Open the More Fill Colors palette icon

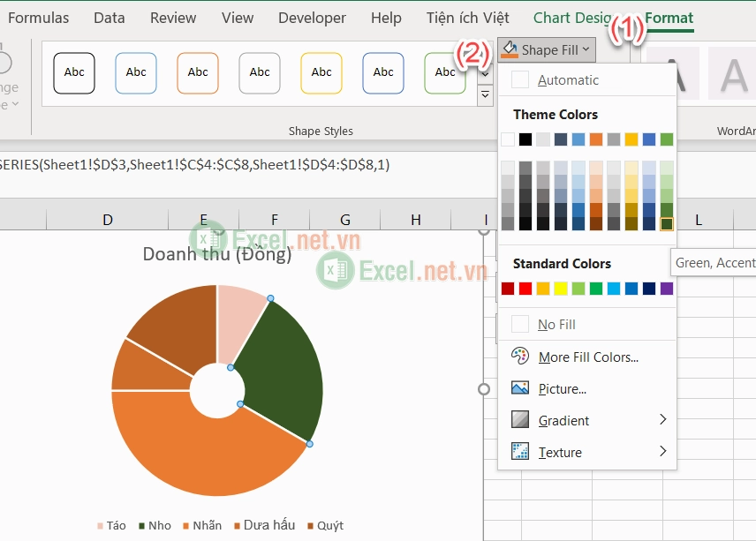[x=519, y=357]
